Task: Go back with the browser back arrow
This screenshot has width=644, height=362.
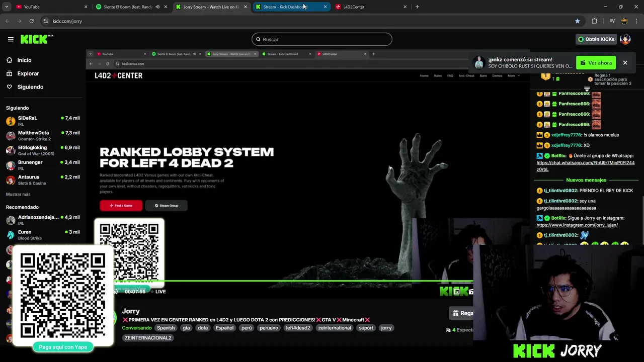Action: pyautogui.click(x=7, y=21)
